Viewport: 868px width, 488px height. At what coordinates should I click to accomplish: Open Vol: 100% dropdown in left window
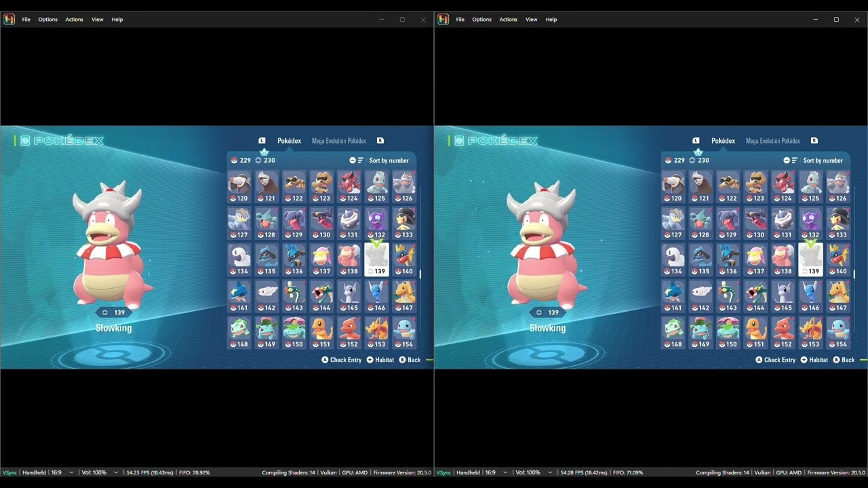(100, 472)
